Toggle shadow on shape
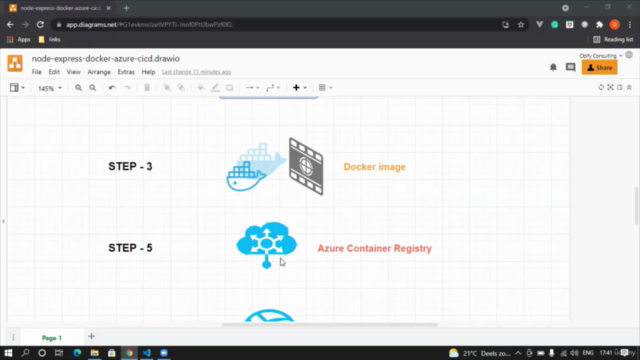640x360 pixels. click(229, 88)
